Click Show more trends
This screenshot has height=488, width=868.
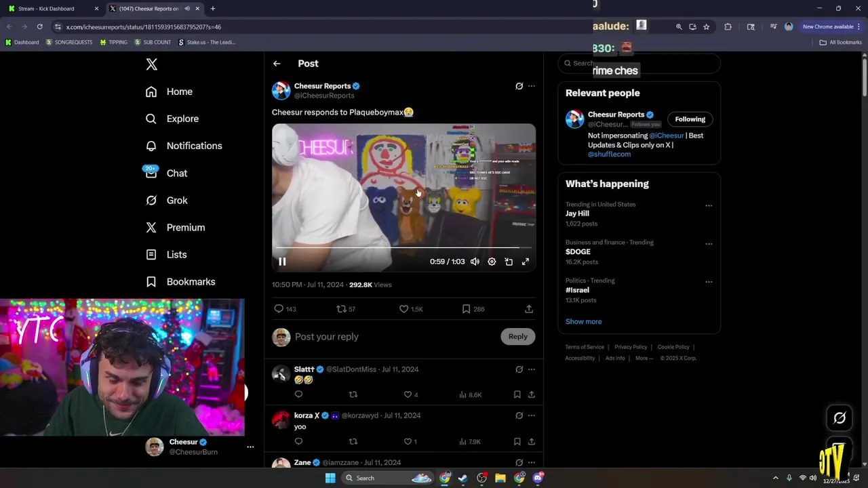point(583,322)
